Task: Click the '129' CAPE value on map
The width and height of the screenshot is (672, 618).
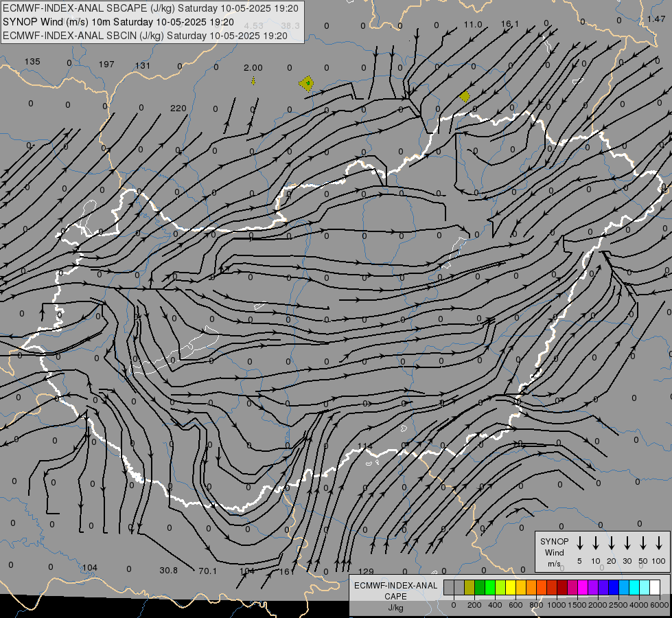Action: click(x=366, y=572)
